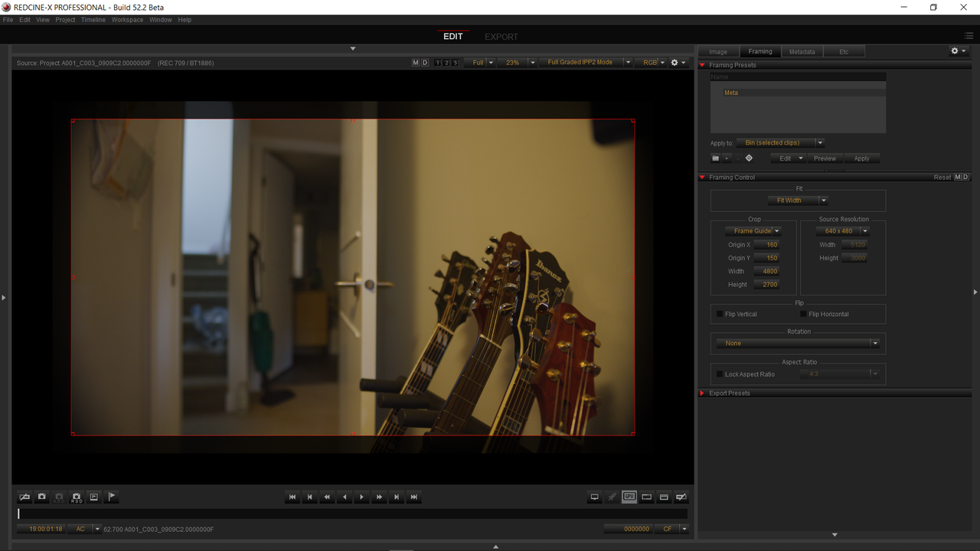
Task: Click the folder icon under Framing Presets
Action: pyautogui.click(x=715, y=158)
